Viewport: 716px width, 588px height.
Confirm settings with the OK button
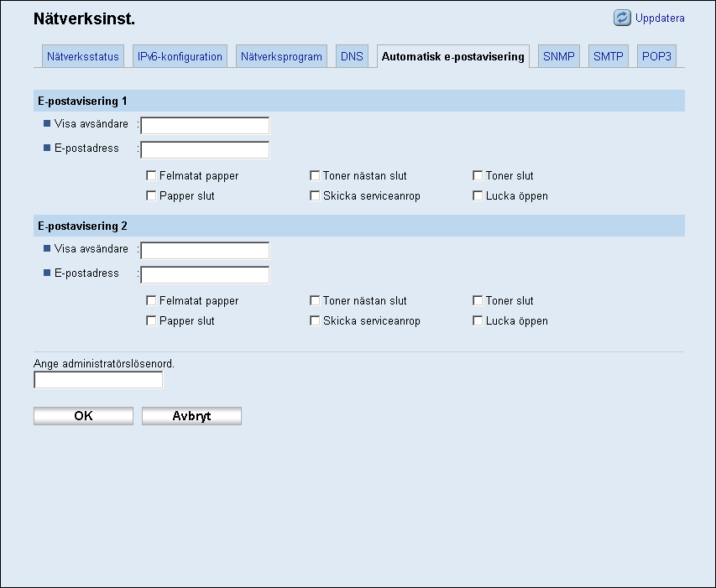tap(84, 416)
